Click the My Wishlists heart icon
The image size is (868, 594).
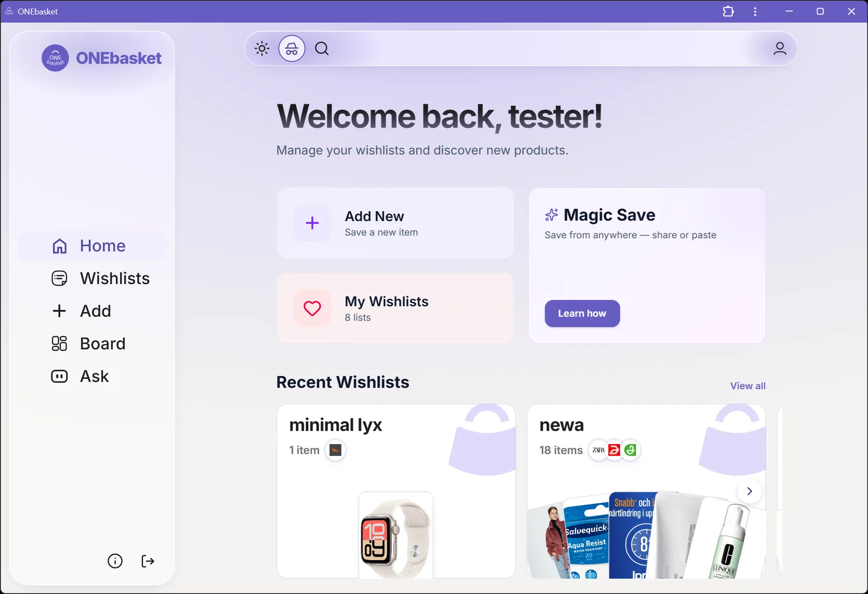312,308
